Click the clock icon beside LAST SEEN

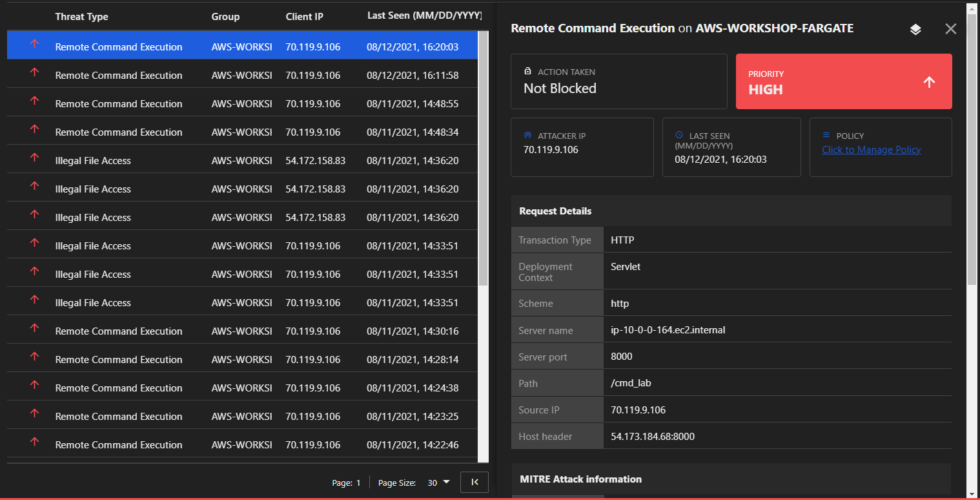[x=679, y=135]
